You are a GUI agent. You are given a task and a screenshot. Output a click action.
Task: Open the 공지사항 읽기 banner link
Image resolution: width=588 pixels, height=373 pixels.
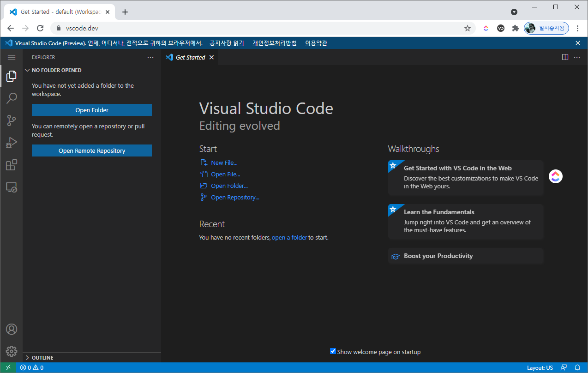click(x=227, y=43)
